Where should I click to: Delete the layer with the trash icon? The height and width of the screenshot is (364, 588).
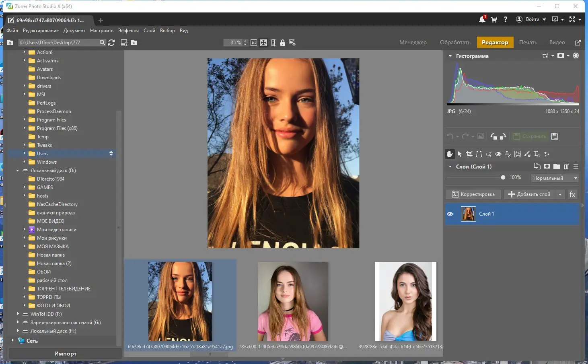[x=566, y=166]
